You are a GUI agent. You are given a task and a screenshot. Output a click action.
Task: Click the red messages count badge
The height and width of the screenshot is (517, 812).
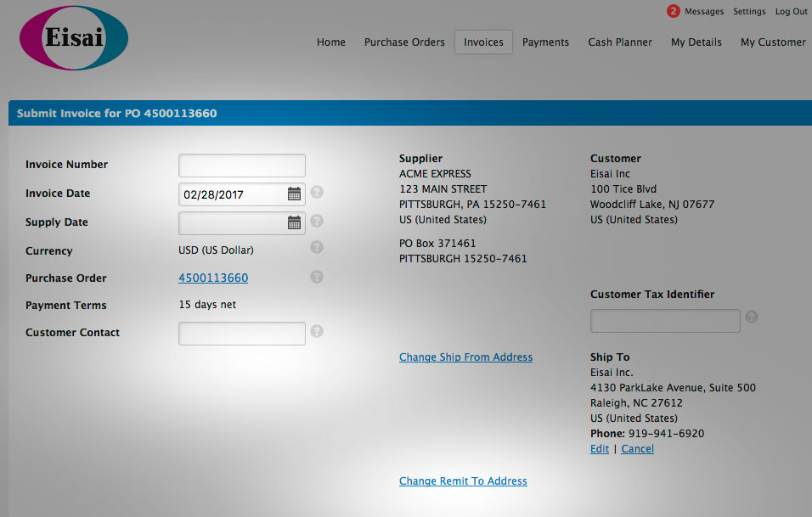pyautogui.click(x=674, y=11)
